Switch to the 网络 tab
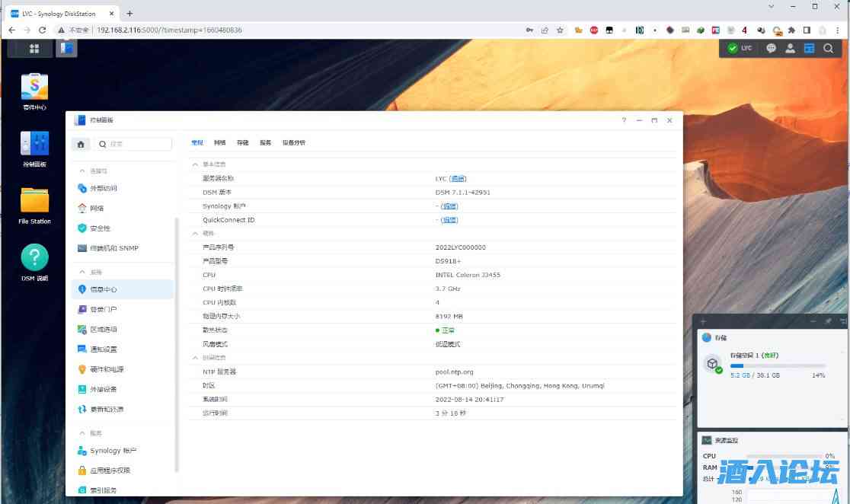 pos(219,143)
